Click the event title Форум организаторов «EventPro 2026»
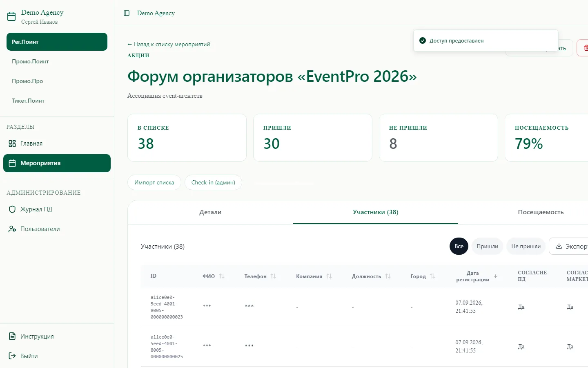 (x=272, y=76)
